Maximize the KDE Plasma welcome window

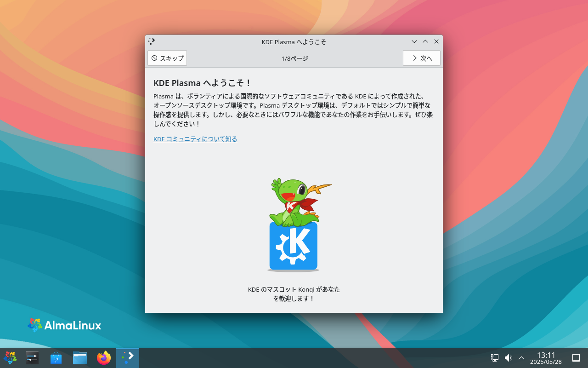point(425,41)
